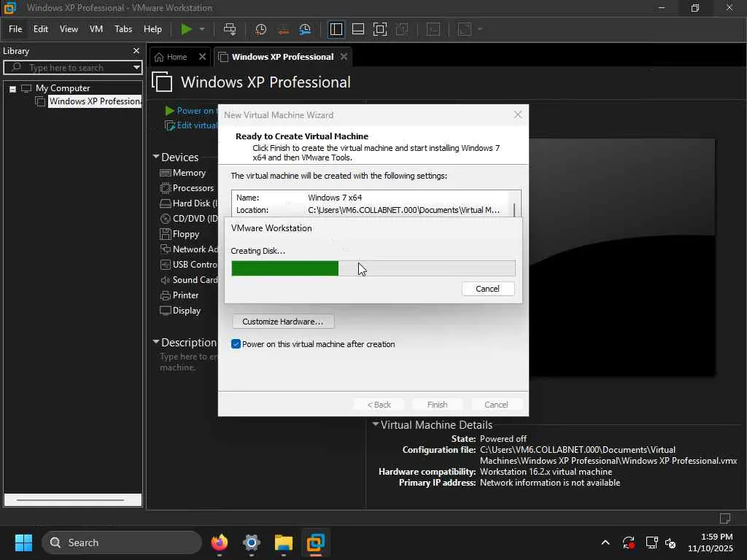Close the Library panel
The width and height of the screenshot is (747, 560).
tap(136, 50)
